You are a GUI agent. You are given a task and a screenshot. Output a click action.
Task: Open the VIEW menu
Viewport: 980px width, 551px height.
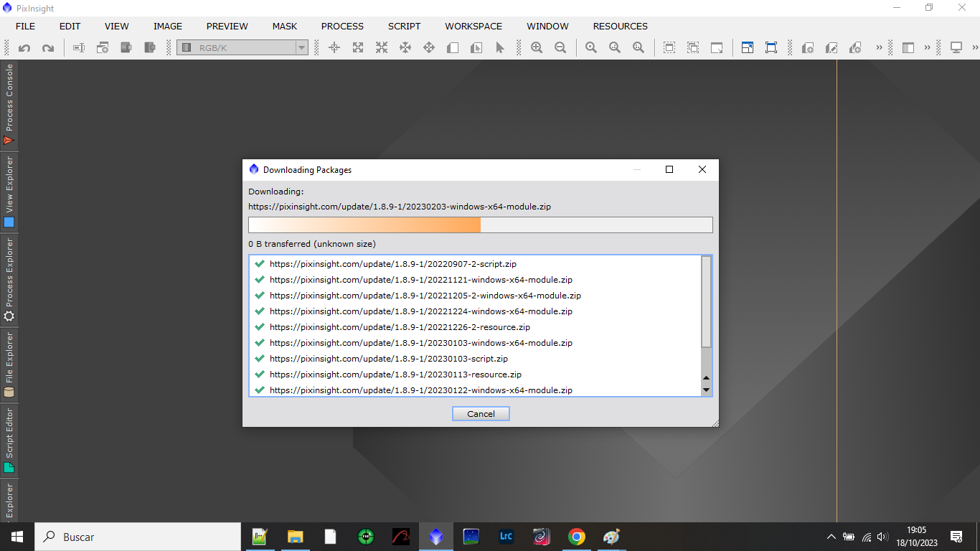tap(117, 26)
